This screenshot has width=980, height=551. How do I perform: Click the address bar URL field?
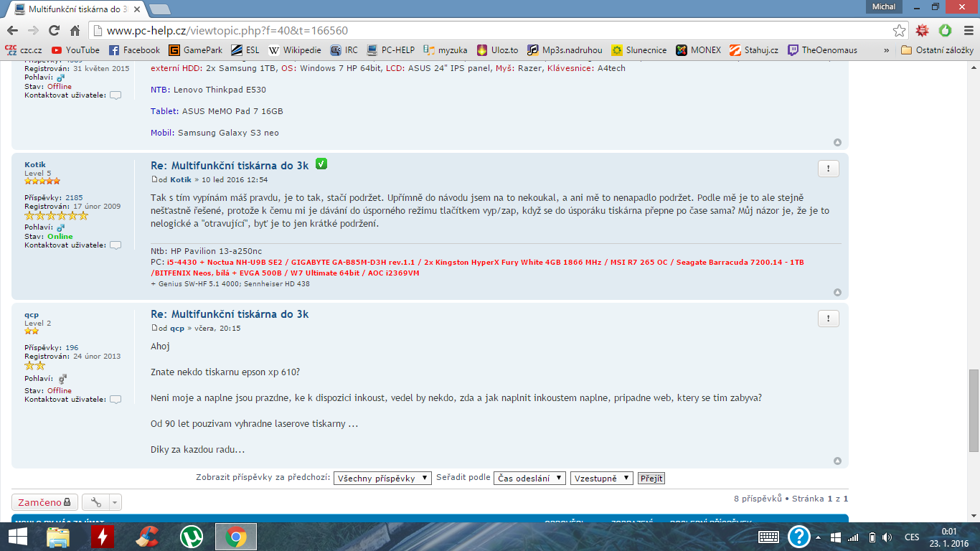pyautogui.click(x=488, y=30)
